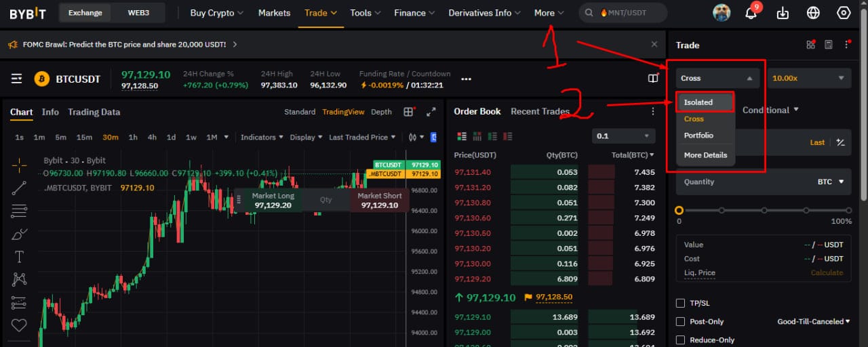
Task: Expand the Indicators dropdown
Action: tap(262, 137)
